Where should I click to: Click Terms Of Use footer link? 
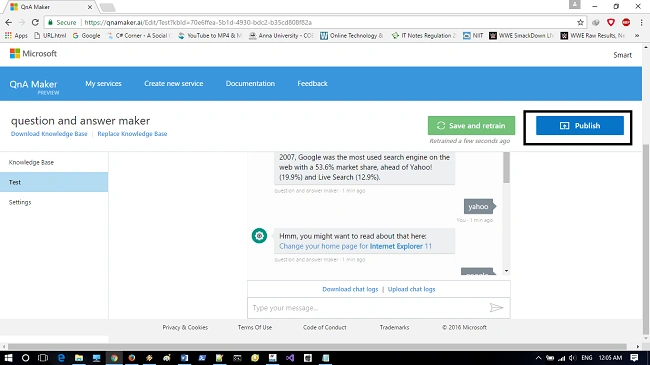point(255,327)
